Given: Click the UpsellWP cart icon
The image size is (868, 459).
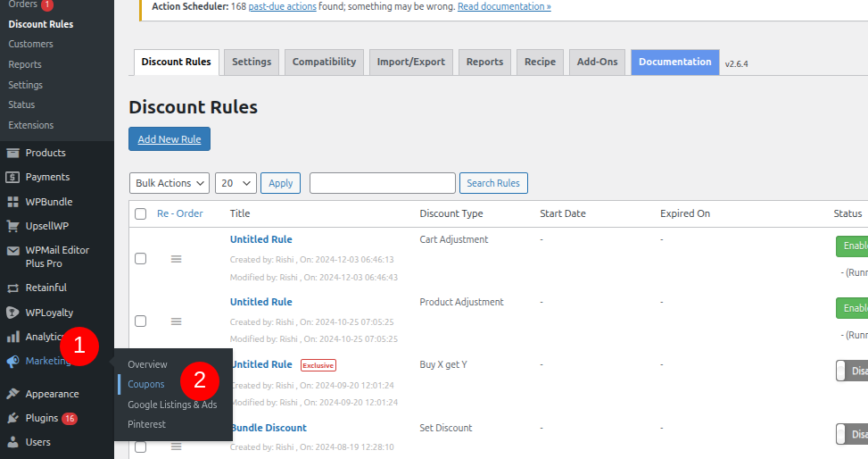Looking at the screenshot, I should (12, 226).
